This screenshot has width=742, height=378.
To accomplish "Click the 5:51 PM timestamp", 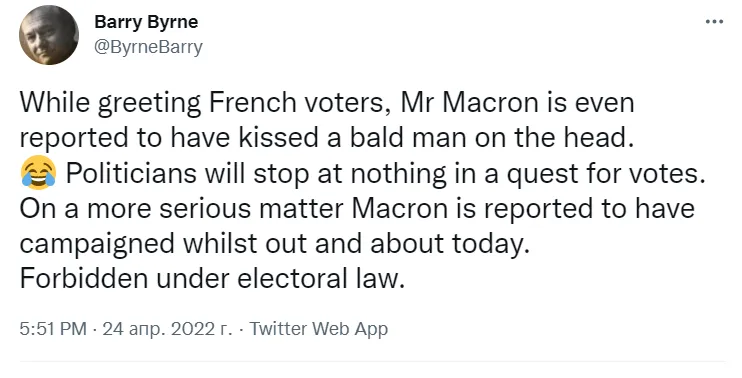I will pyautogui.click(x=53, y=328).
